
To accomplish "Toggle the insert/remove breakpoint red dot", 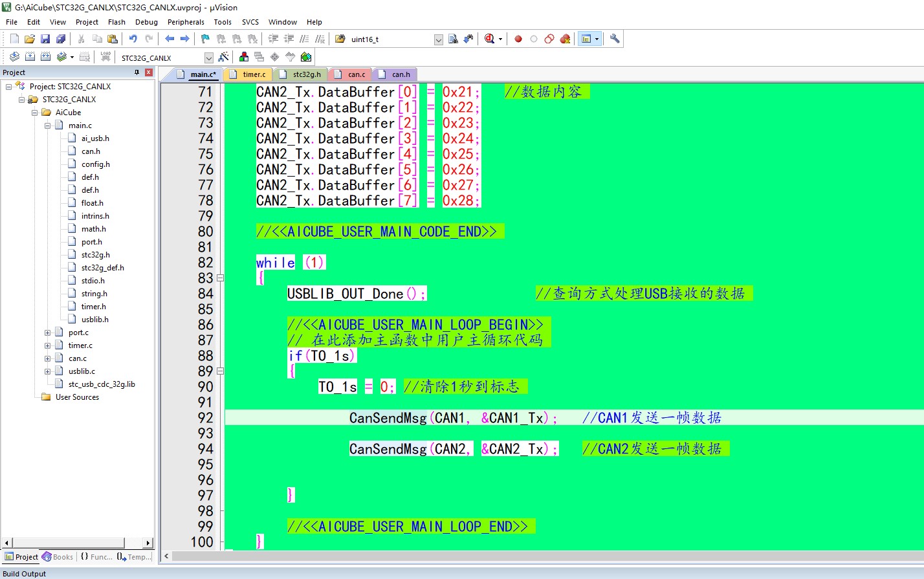I will point(518,39).
